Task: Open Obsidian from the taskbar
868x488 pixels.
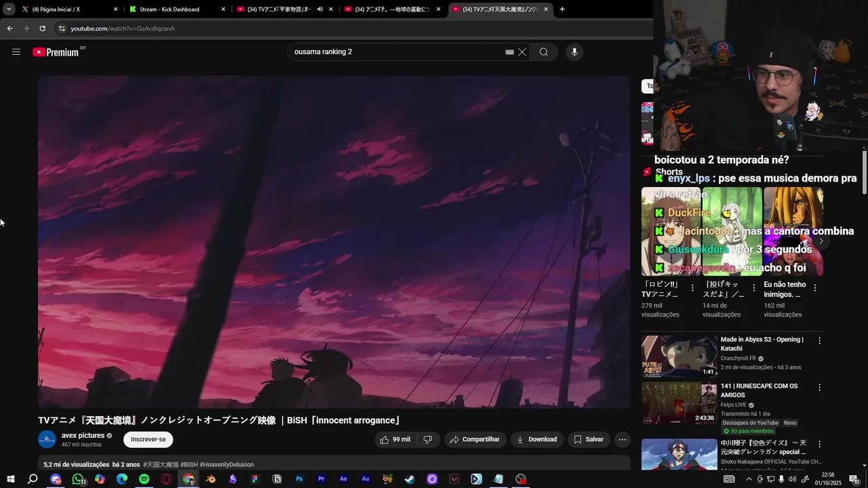Action: (233, 479)
